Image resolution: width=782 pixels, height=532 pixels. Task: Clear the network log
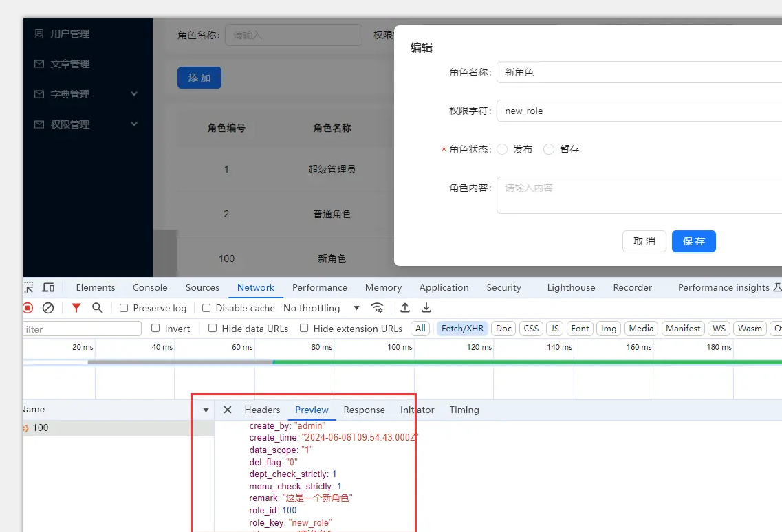[48, 308]
